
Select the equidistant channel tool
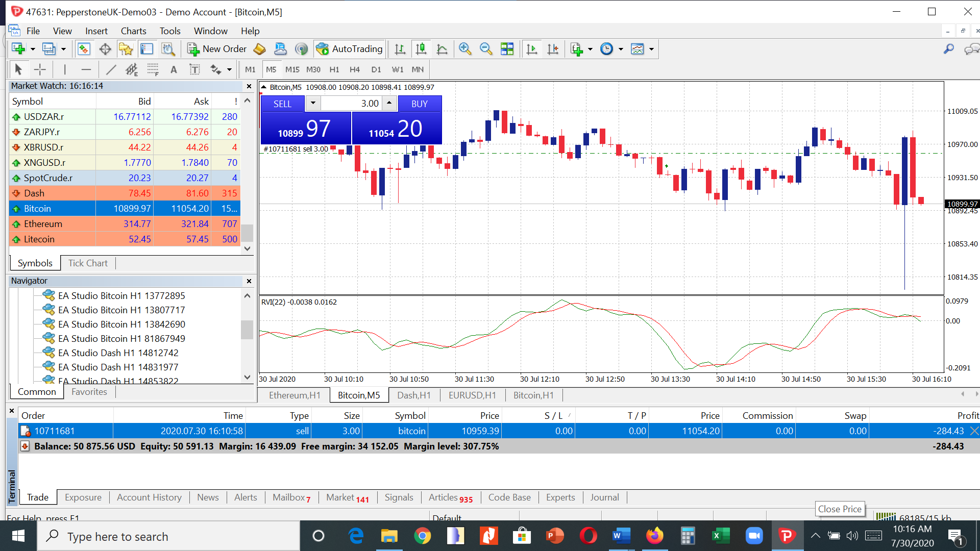click(132, 69)
